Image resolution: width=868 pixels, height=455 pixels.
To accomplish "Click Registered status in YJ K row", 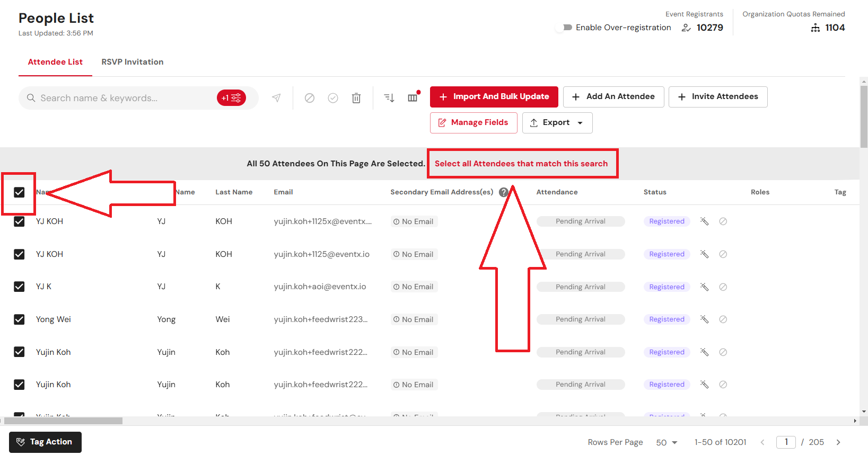I will [667, 287].
